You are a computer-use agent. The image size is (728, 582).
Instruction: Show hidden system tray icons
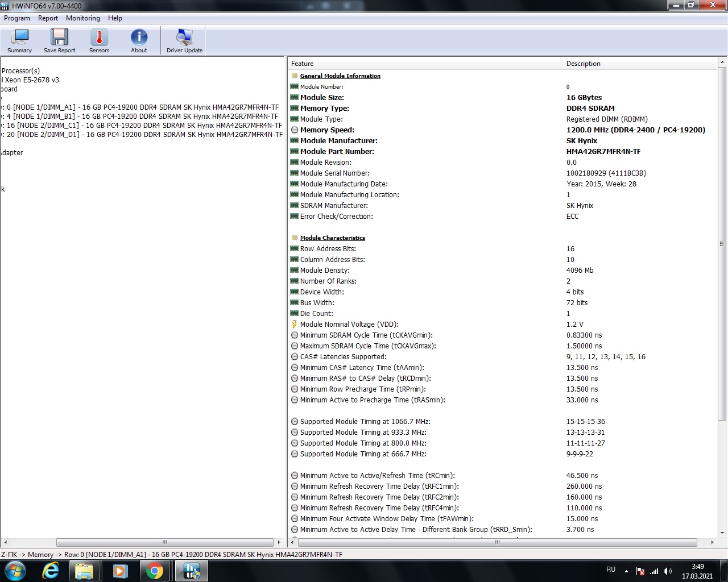click(x=626, y=571)
